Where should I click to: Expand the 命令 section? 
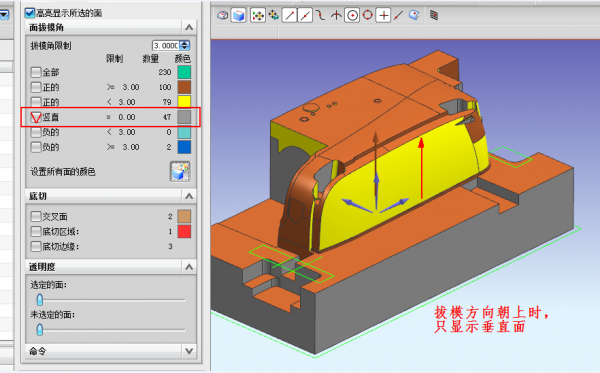point(189,351)
